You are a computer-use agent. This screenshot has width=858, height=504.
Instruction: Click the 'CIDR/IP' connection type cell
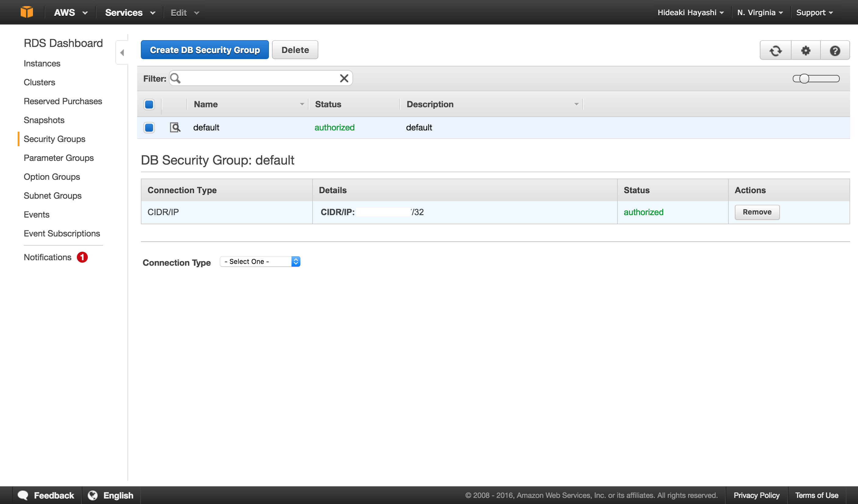(163, 212)
